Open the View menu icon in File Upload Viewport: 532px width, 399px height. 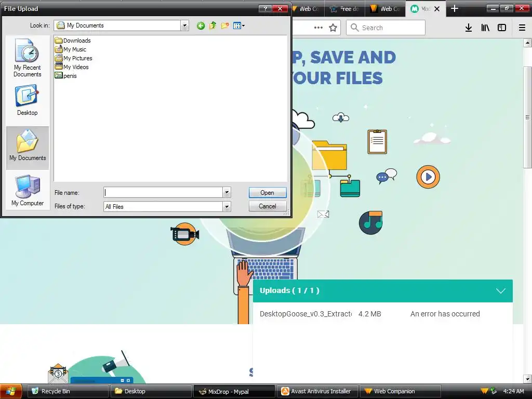point(239,26)
